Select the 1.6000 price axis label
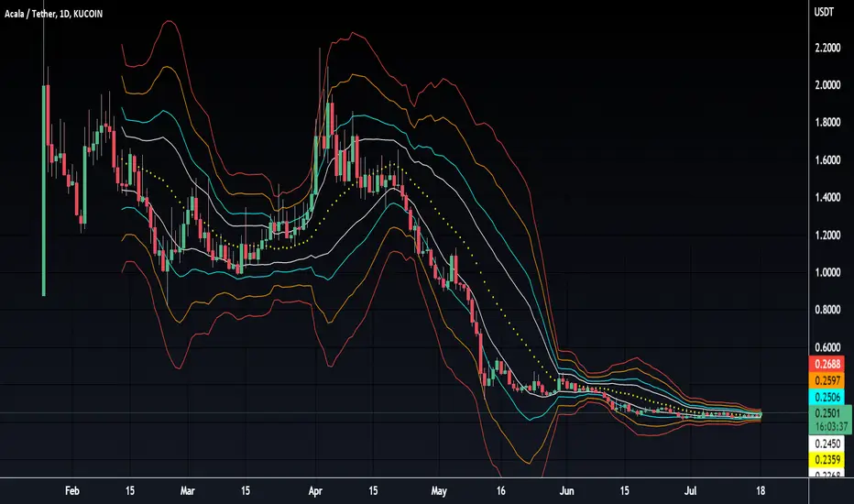The height and width of the screenshot is (504, 854). (827, 160)
